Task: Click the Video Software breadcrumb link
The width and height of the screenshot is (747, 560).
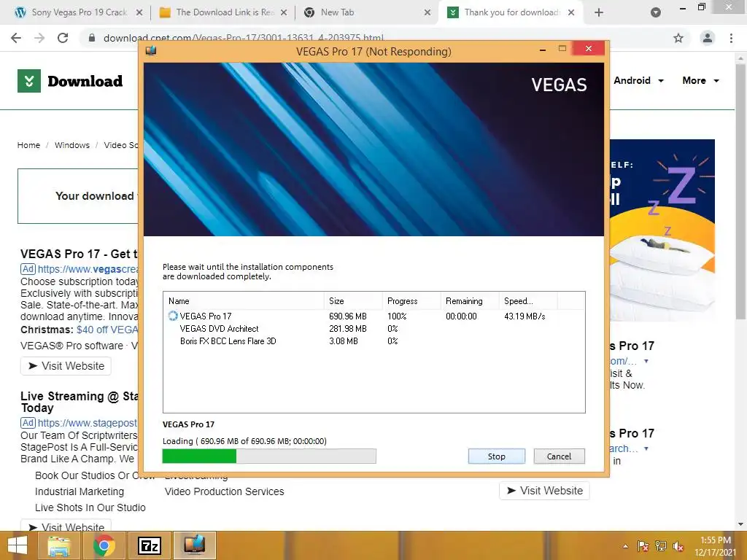Action: pyautogui.click(x=121, y=145)
